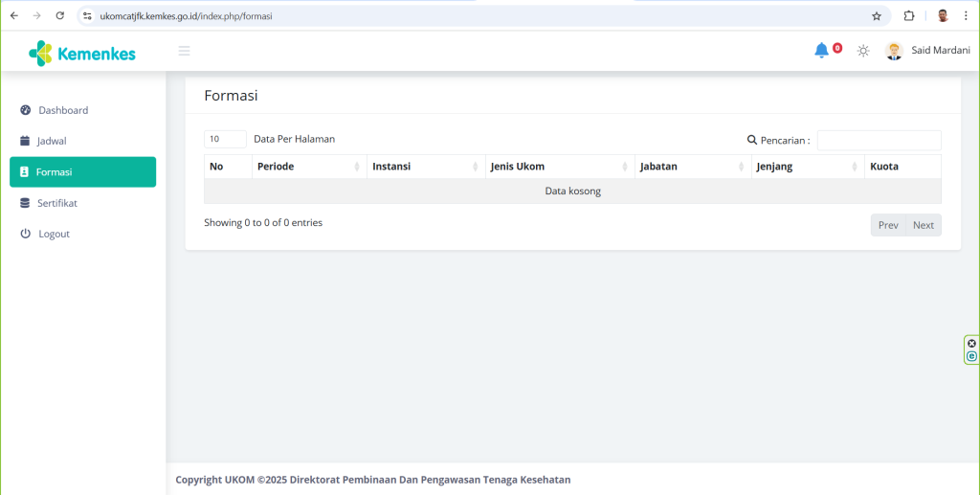The width and height of the screenshot is (980, 495).
Task: Click the notification bell icon
Action: point(821,51)
